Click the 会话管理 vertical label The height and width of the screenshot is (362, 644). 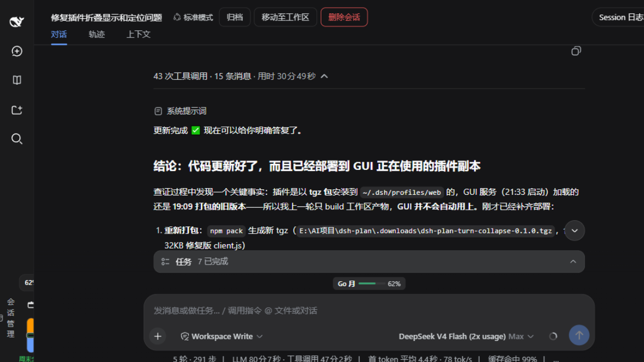(11, 318)
